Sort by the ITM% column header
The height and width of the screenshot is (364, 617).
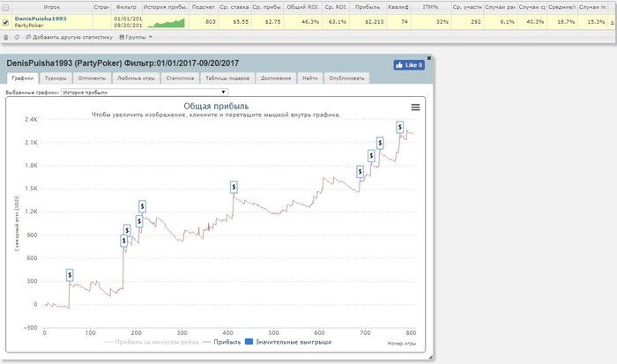click(430, 7)
